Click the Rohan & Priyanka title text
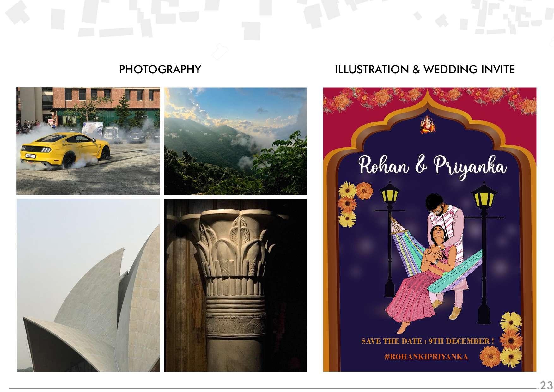This screenshot has height=392, width=554. (432, 165)
